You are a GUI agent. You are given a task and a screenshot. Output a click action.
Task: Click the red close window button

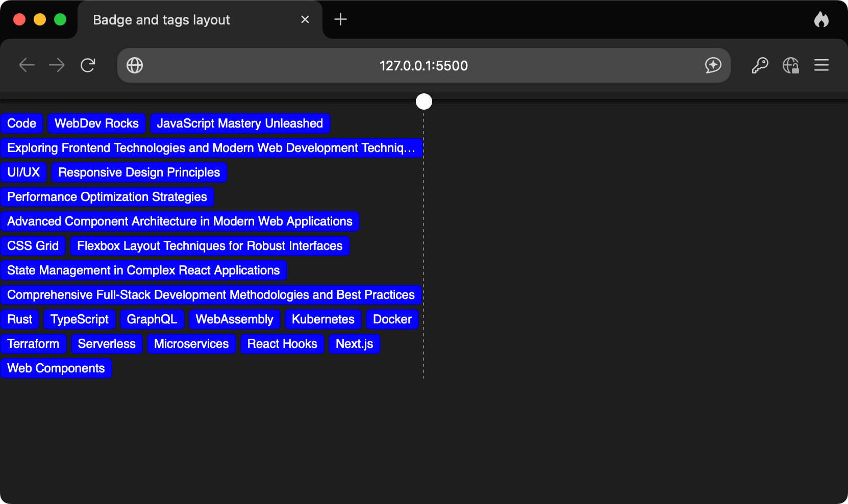[x=19, y=19]
